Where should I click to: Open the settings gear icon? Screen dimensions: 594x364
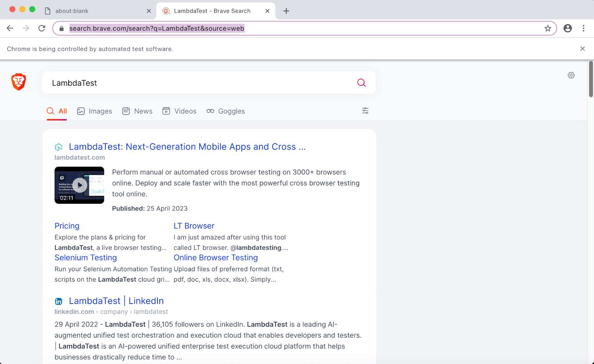(571, 75)
